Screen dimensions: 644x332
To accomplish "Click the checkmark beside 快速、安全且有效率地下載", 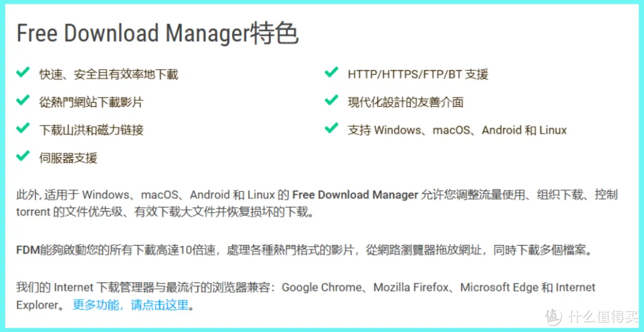I will pos(22,73).
